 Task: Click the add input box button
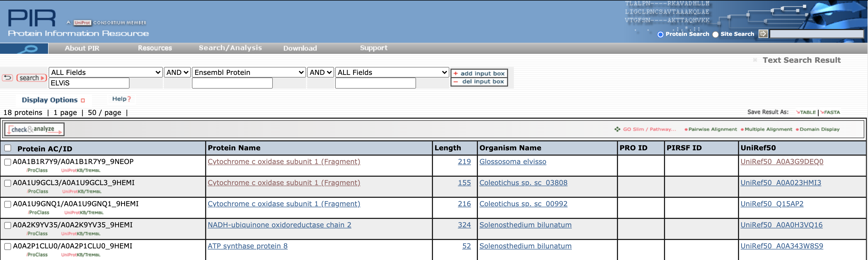479,73
